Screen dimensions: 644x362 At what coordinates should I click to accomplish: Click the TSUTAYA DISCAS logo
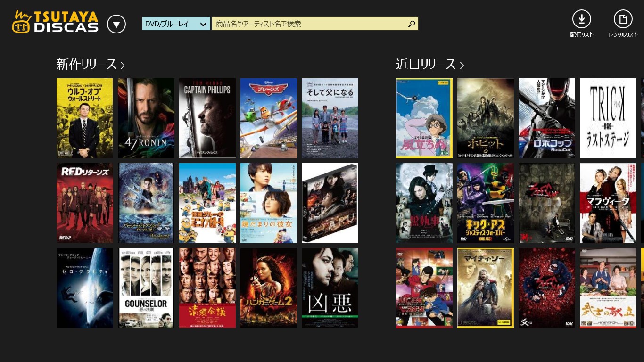[x=55, y=22]
